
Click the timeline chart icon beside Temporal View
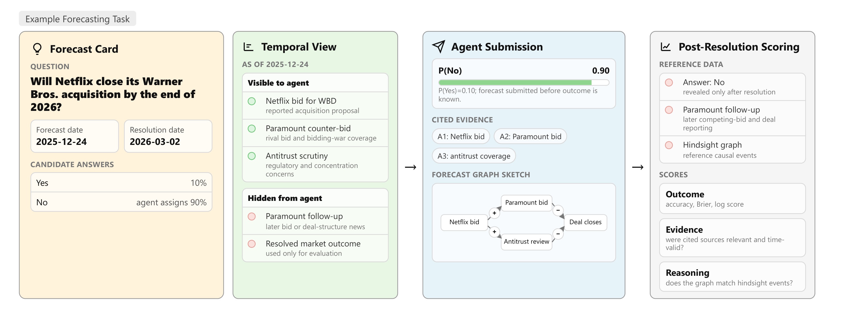pos(248,47)
